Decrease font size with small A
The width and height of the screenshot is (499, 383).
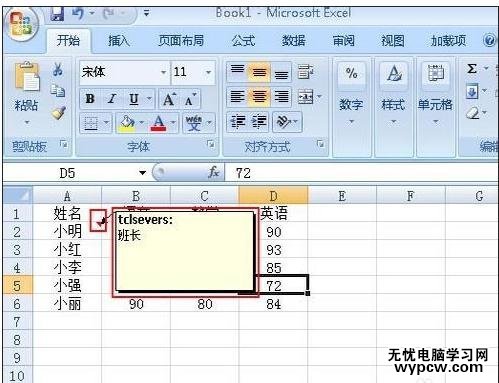pos(190,99)
